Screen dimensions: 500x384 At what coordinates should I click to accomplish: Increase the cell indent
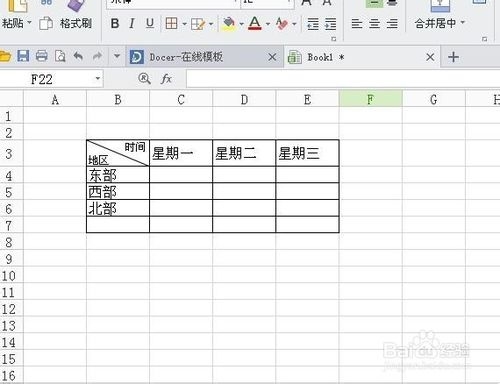point(330,24)
